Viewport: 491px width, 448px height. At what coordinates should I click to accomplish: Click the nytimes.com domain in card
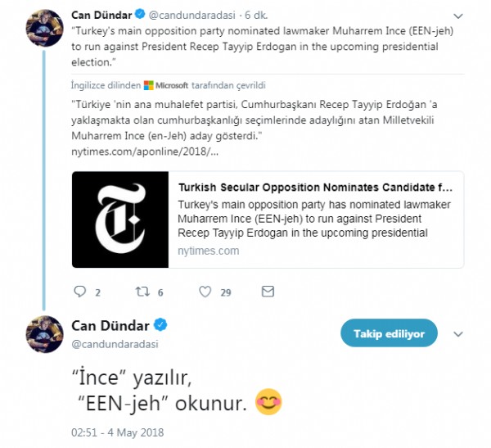pos(209,251)
